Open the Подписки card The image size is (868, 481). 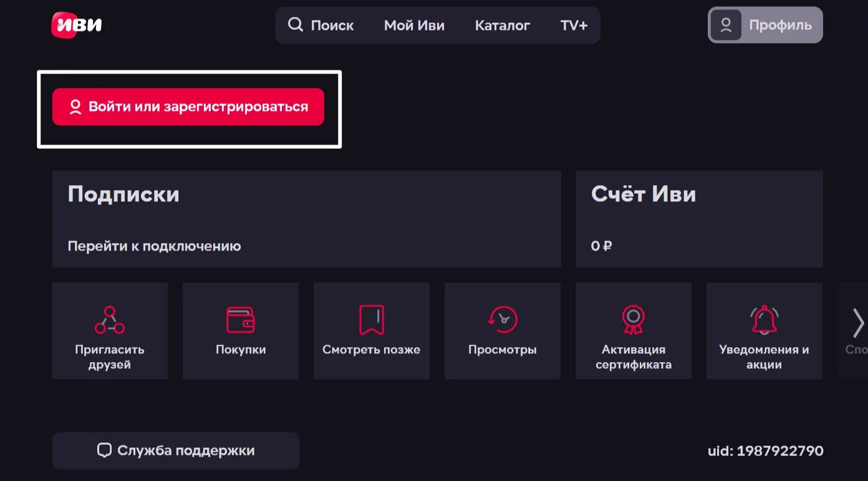point(306,219)
